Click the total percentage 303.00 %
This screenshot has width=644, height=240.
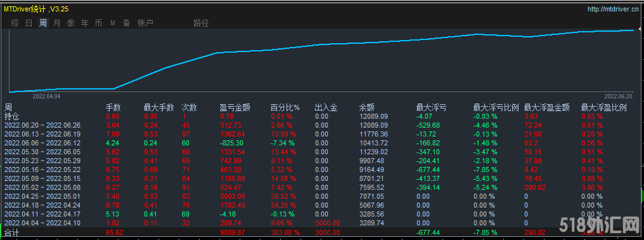285,232
